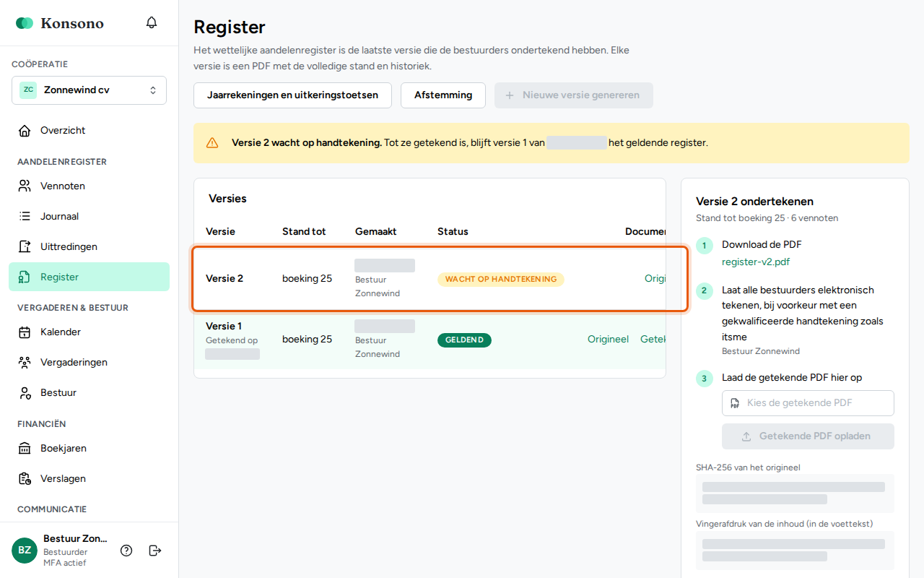The height and width of the screenshot is (578, 924).
Task: Open notifications bell icon
Action: click(x=152, y=22)
